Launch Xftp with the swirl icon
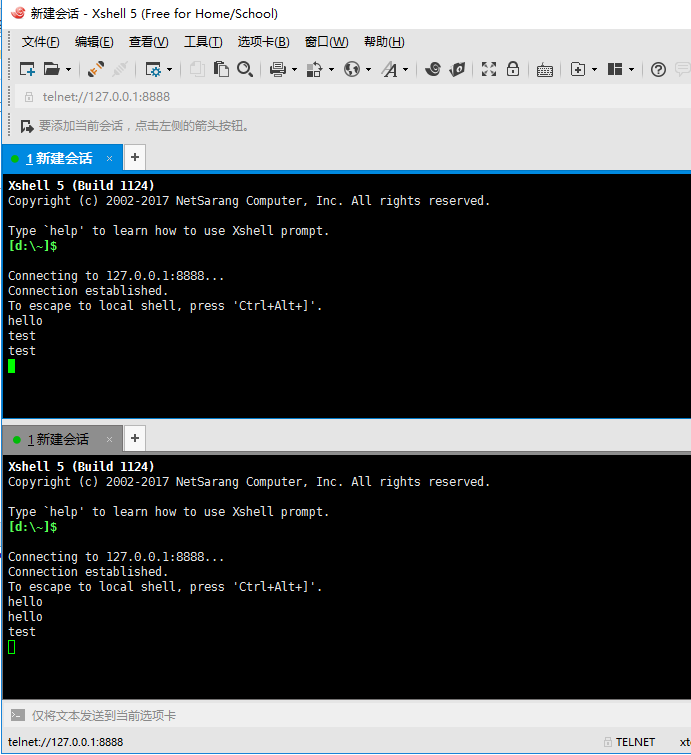Screen dimensions: 691x755 tap(432, 69)
